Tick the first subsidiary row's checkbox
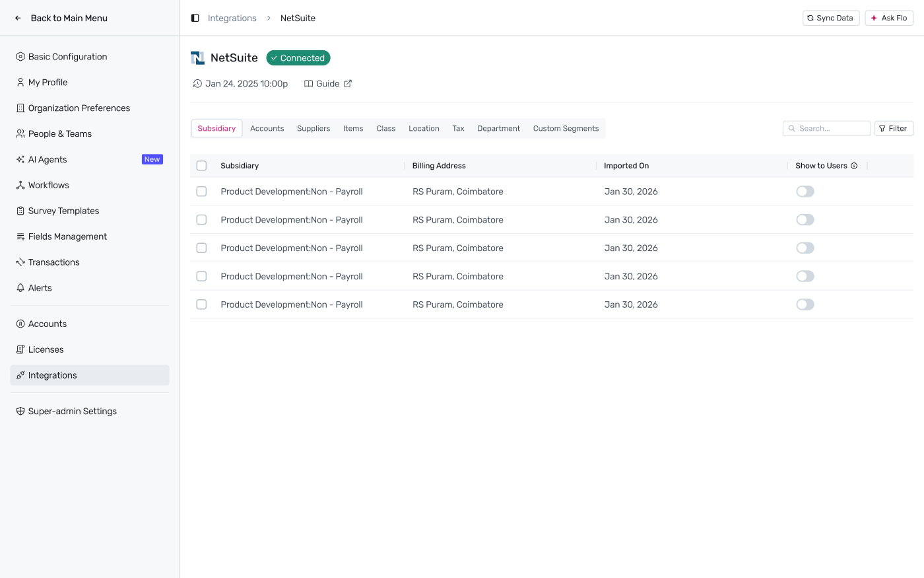Viewport: 924px width, 578px height. pyautogui.click(x=201, y=192)
